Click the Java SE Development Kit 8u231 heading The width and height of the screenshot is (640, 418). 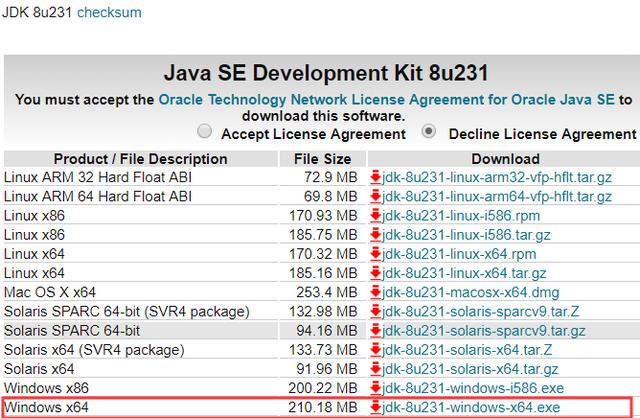(x=326, y=73)
